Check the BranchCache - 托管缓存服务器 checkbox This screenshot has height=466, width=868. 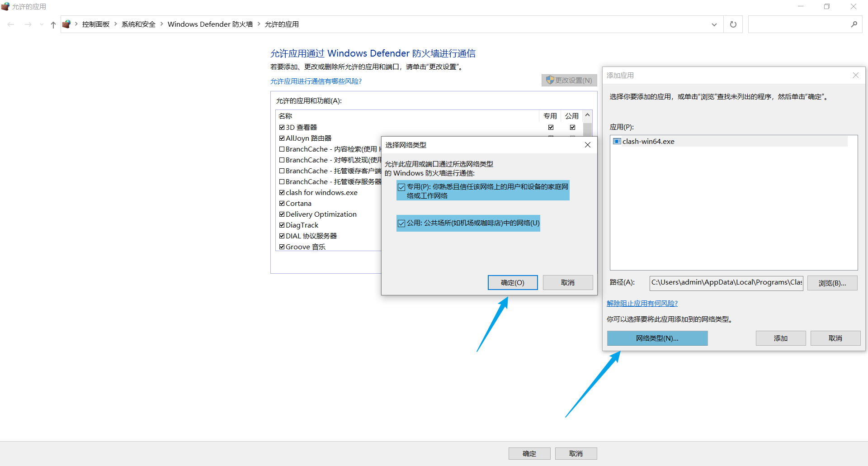pyautogui.click(x=282, y=182)
